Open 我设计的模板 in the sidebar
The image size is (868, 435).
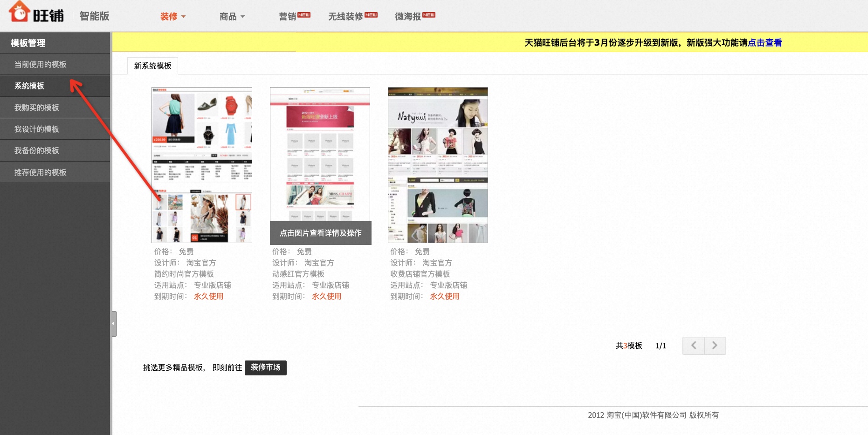55,129
